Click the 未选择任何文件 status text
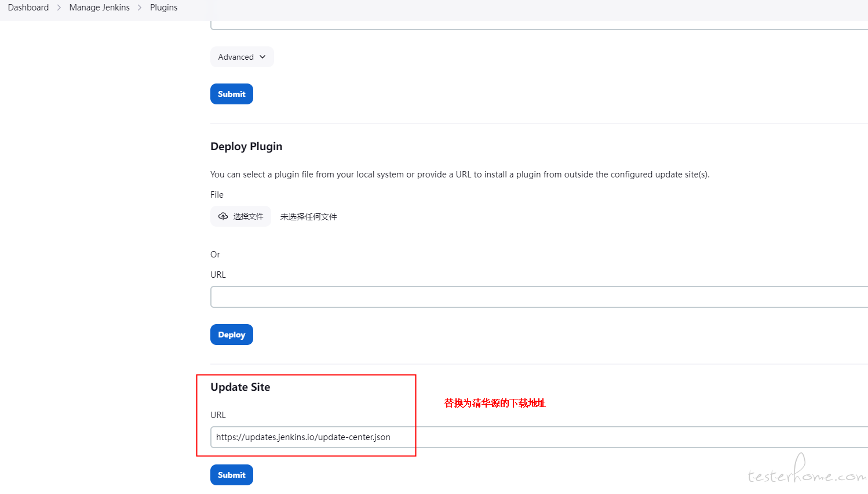 (x=309, y=217)
